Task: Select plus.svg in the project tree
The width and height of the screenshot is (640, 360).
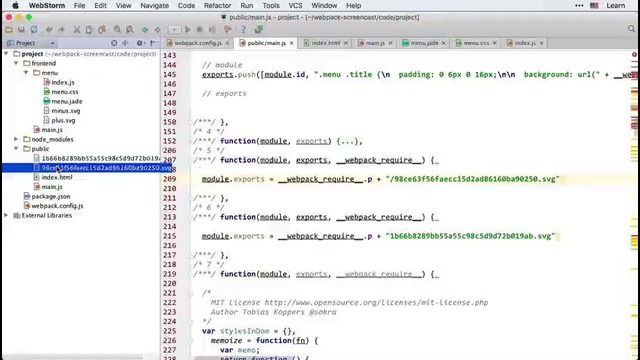Action: coord(63,120)
